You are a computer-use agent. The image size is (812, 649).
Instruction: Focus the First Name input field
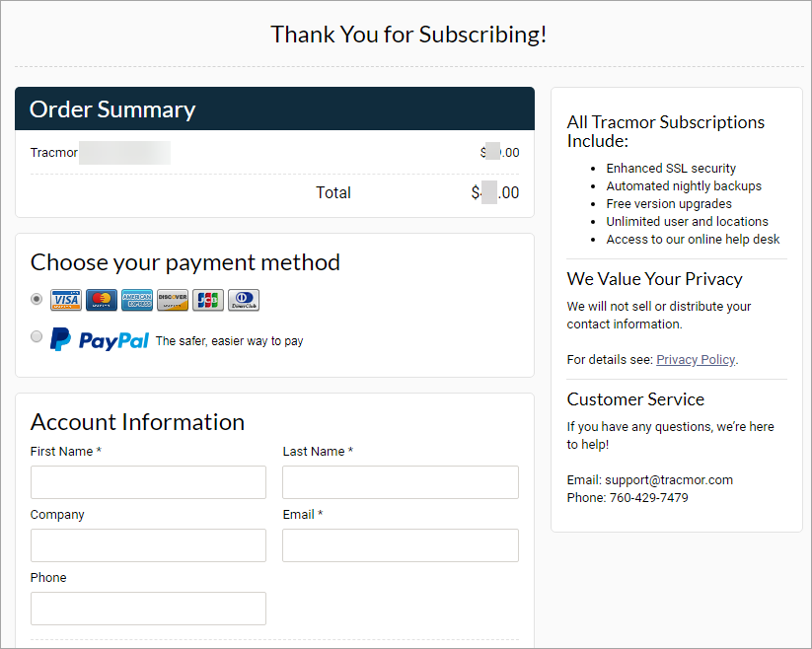click(x=148, y=482)
